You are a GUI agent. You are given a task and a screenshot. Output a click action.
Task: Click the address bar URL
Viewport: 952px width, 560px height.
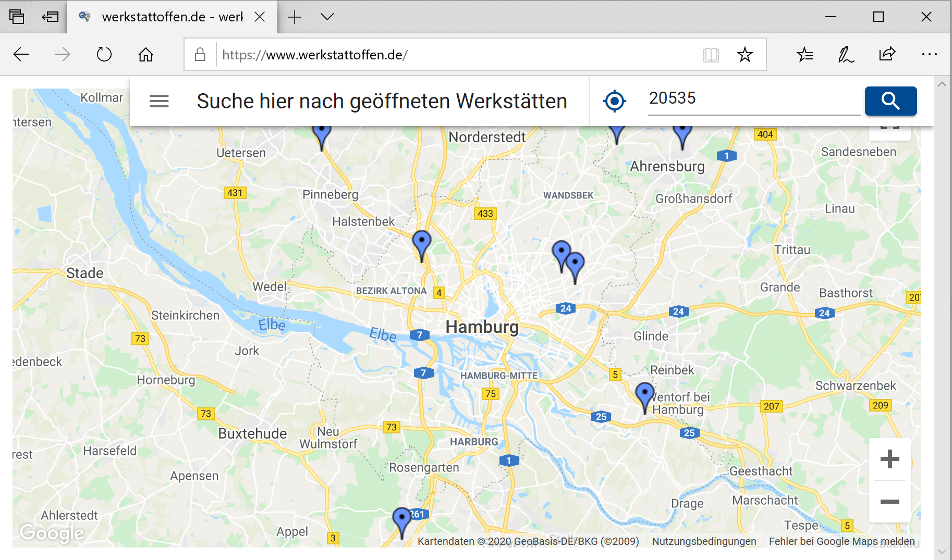[315, 55]
